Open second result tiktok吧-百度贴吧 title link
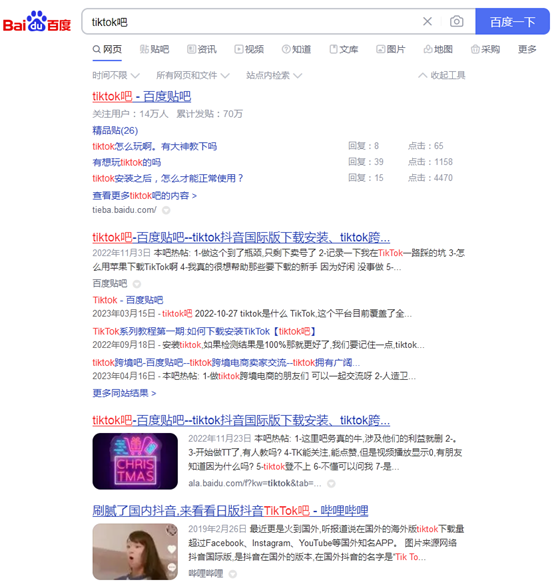554x584 pixels. pos(241,237)
